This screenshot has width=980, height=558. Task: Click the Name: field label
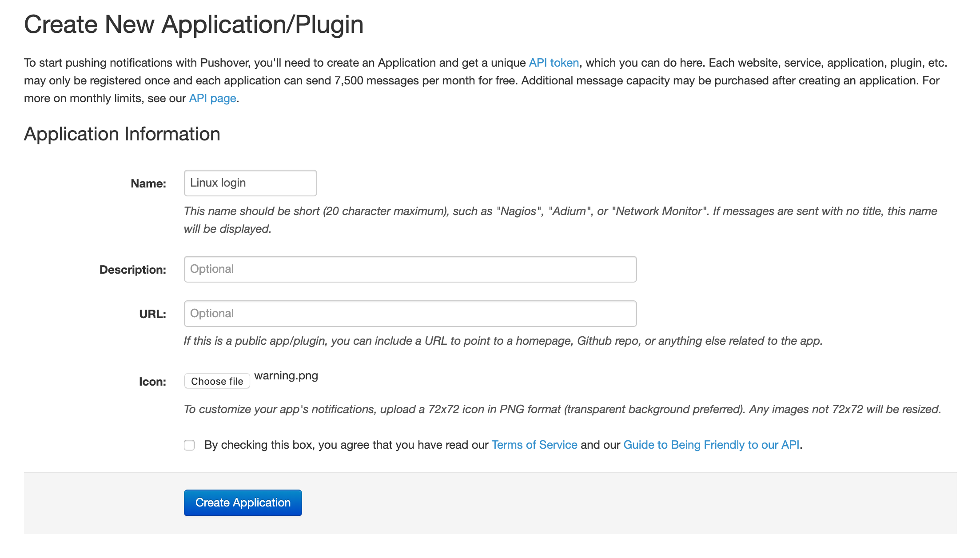(148, 183)
